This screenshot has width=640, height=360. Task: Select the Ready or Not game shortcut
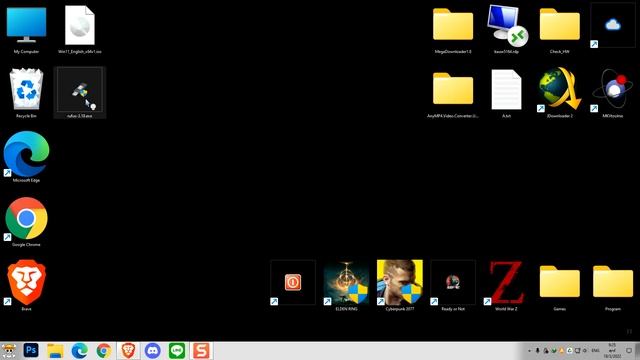[453, 282]
